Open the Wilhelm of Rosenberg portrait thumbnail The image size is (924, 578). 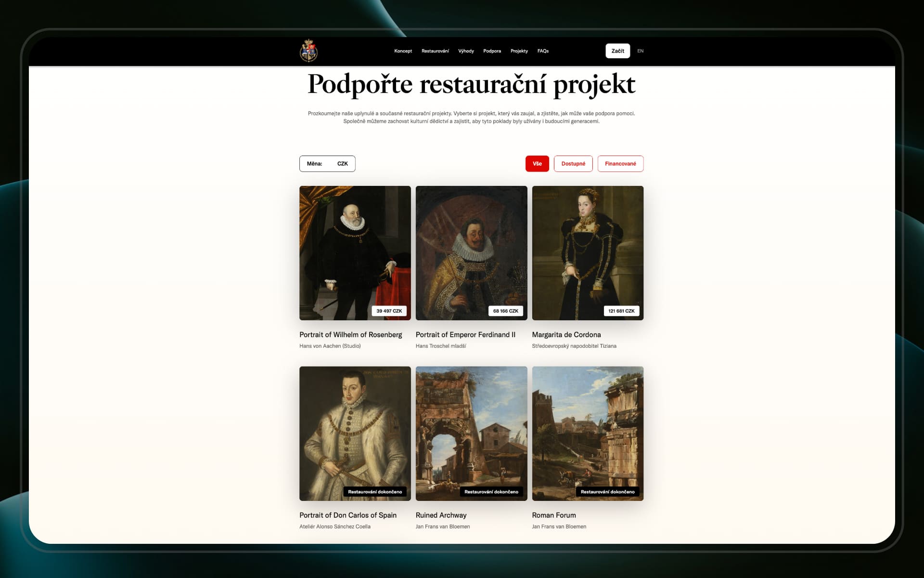pyautogui.click(x=355, y=253)
